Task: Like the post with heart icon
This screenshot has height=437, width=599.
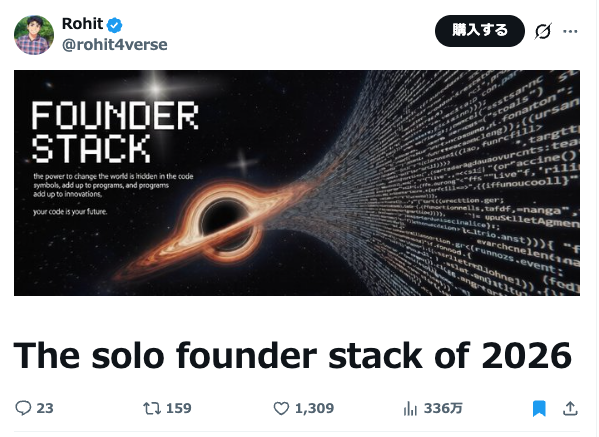Action: click(281, 408)
